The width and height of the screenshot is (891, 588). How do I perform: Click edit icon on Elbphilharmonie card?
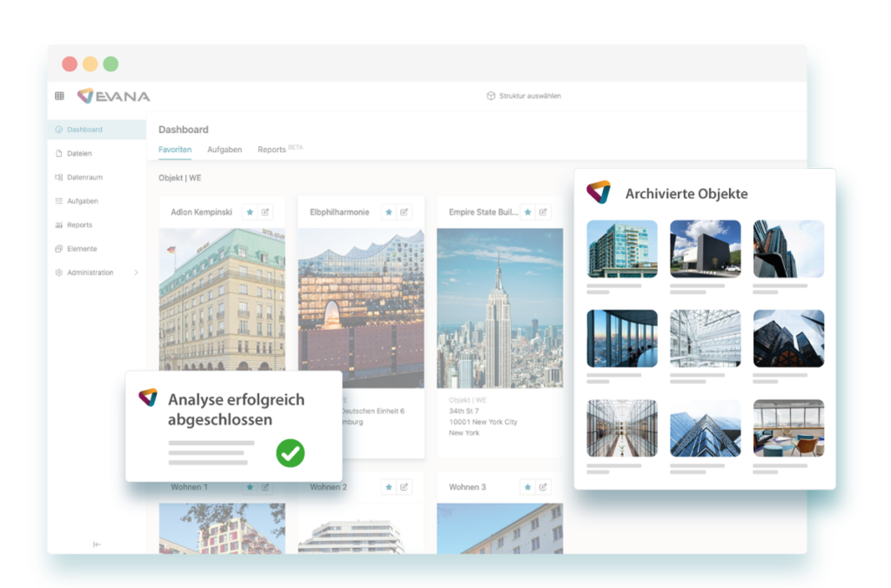tap(405, 211)
